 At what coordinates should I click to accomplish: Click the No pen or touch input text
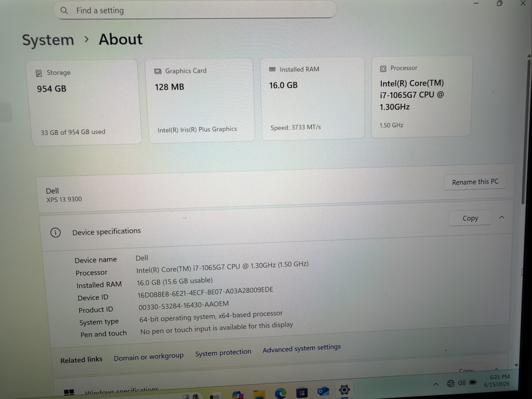click(216, 328)
